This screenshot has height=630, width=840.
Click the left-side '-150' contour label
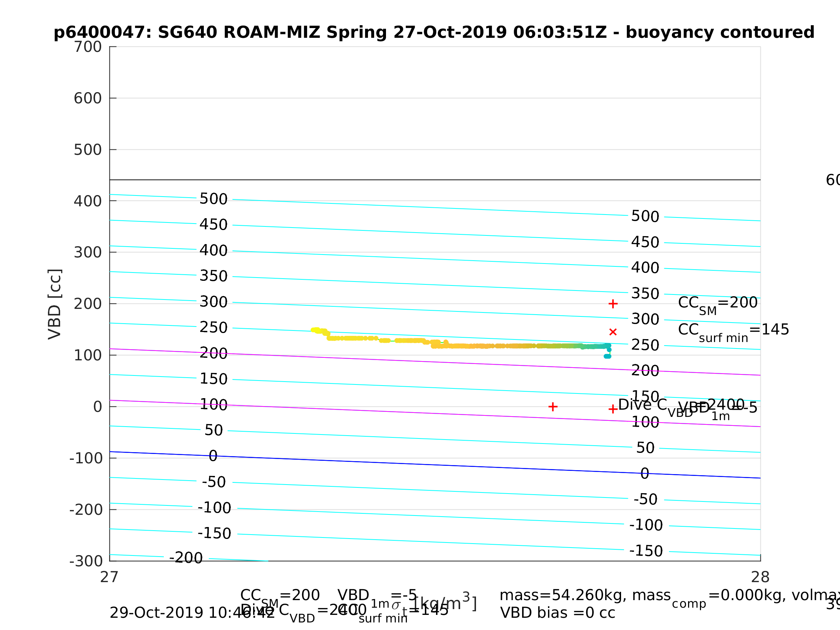coord(214,534)
